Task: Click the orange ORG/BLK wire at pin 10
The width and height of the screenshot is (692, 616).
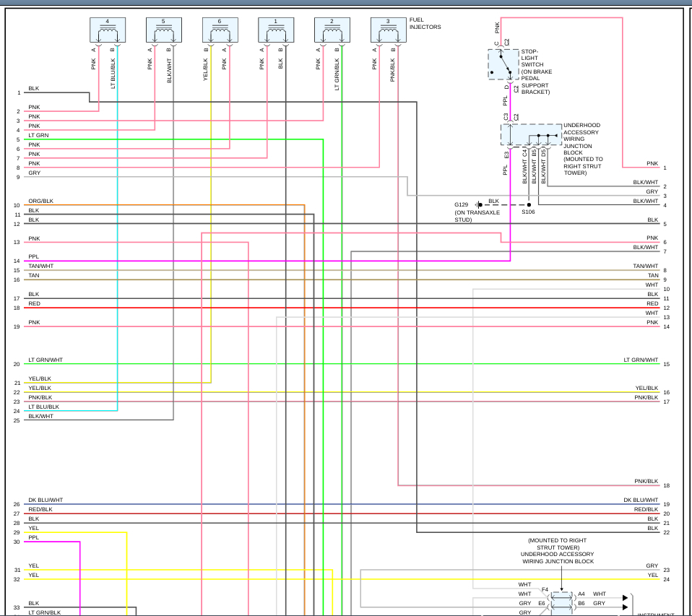Action: [164, 205]
